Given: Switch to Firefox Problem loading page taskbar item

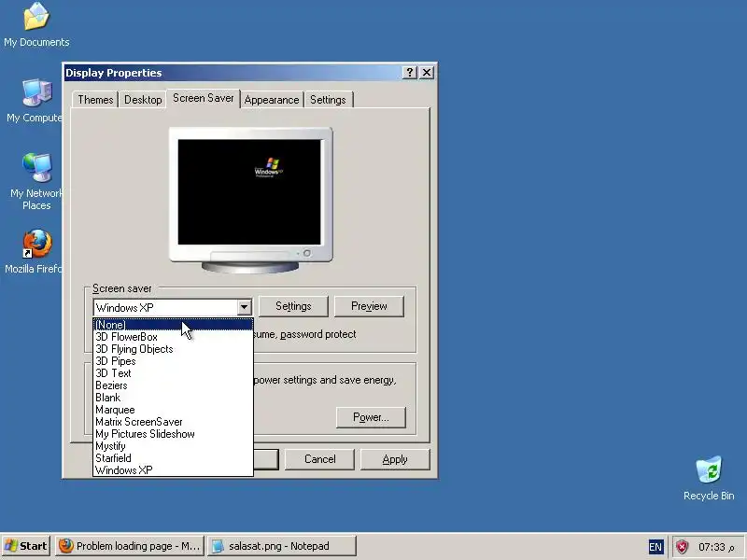Looking at the screenshot, I should [130, 546].
